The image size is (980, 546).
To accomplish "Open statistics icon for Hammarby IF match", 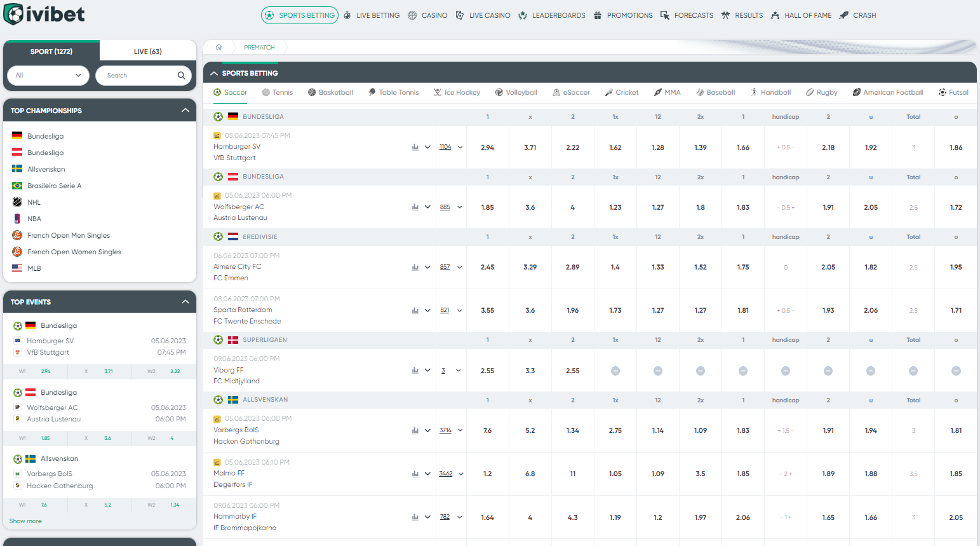I will (x=415, y=517).
